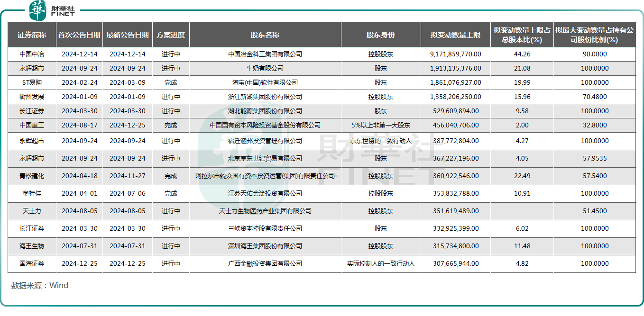Select the 奥特佳 security name cell
This screenshot has height=316, width=644.
tap(32, 193)
